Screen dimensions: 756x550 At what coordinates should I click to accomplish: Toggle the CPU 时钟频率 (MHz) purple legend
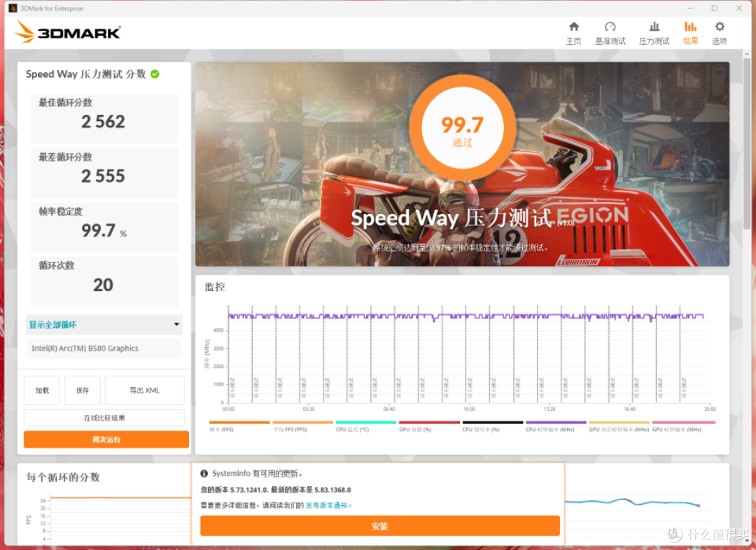[x=556, y=426]
